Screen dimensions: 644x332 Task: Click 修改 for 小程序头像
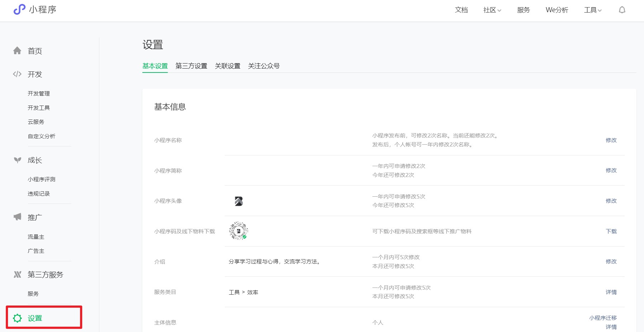click(x=611, y=201)
